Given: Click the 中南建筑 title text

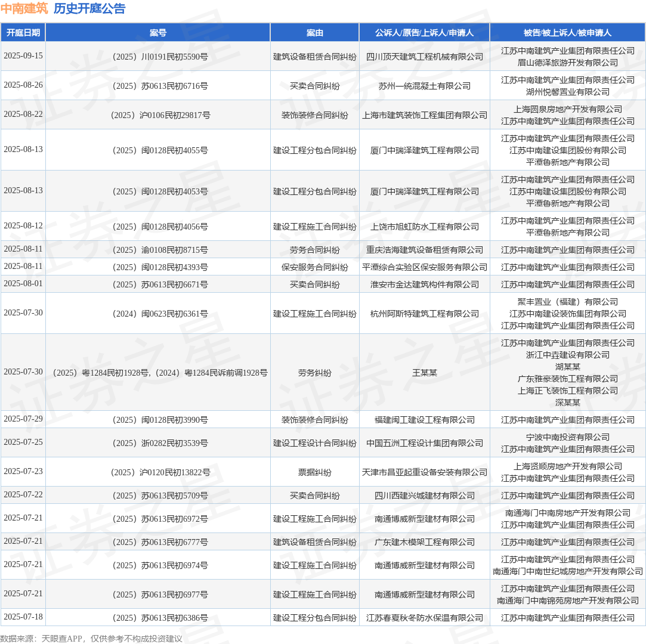Looking at the screenshot, I should (24, 8).
